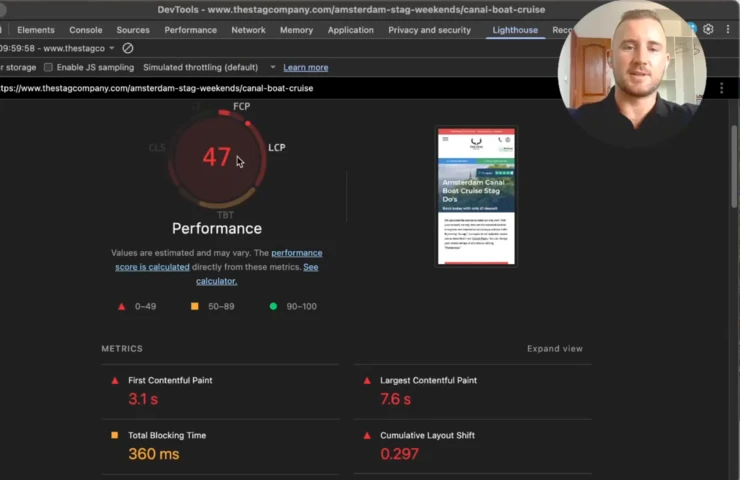
Task: Enable the JS sampling checkbox
Action: [48, 67]
